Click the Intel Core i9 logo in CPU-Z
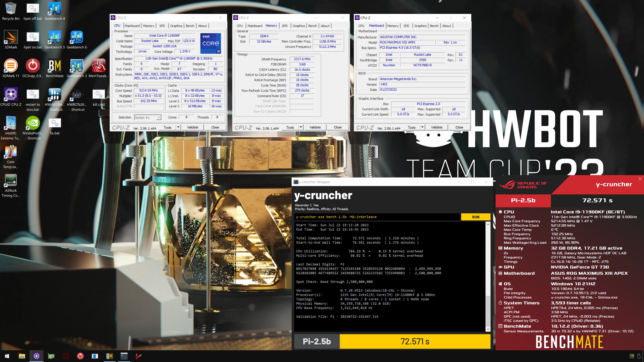 coord(210,43)
